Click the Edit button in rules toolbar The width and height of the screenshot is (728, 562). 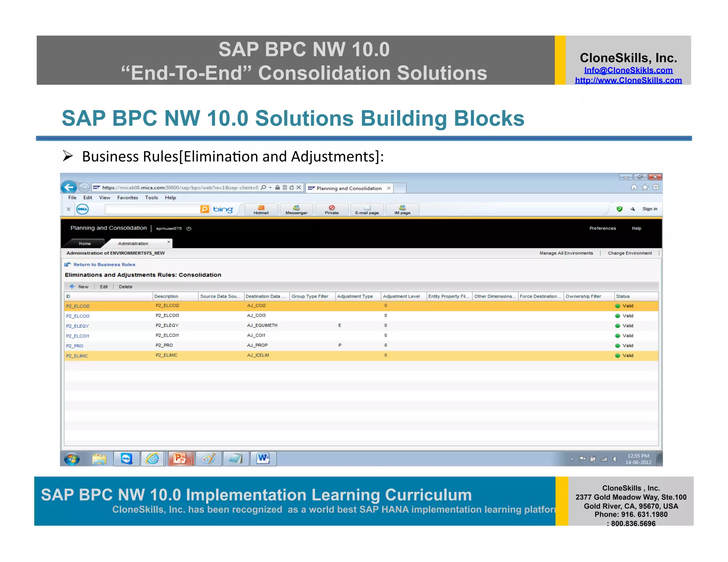(104, 287)
